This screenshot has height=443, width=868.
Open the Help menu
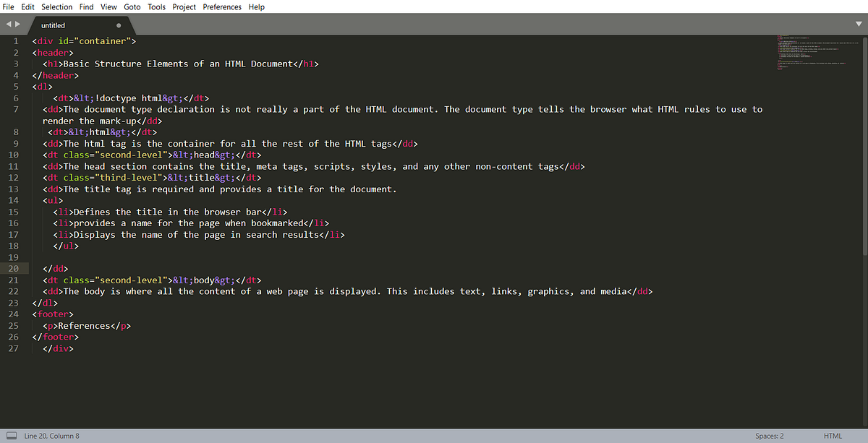[x=256, y=7]
